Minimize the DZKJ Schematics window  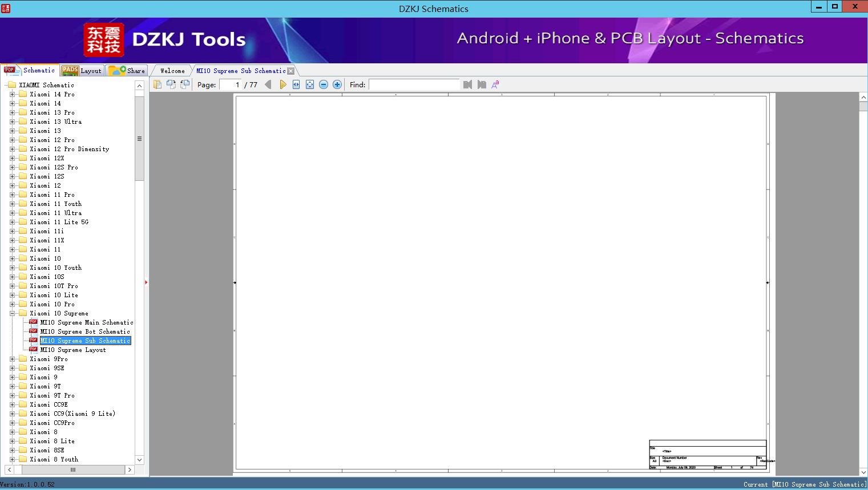pyautogui.click(x=819, y=7)
